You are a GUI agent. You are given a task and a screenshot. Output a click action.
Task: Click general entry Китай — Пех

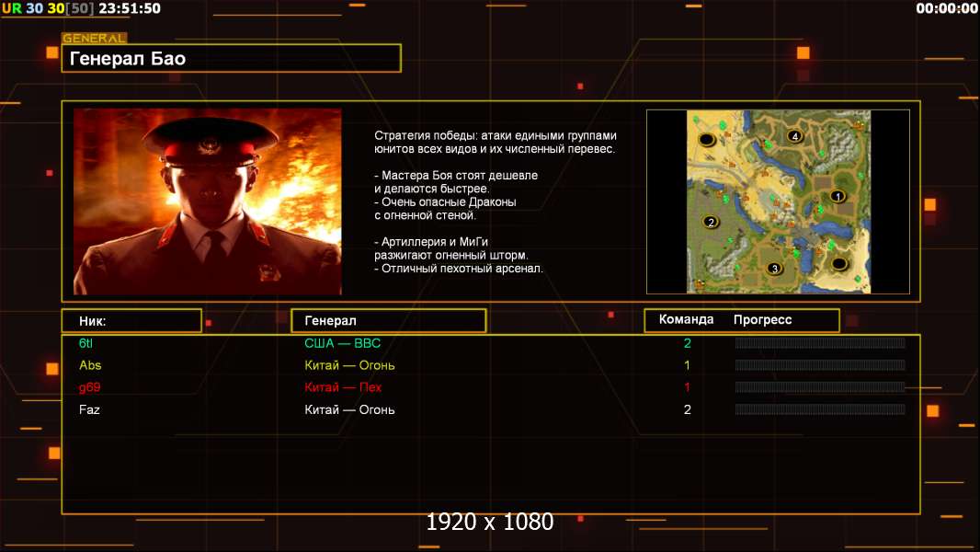(x=343, y=387)
